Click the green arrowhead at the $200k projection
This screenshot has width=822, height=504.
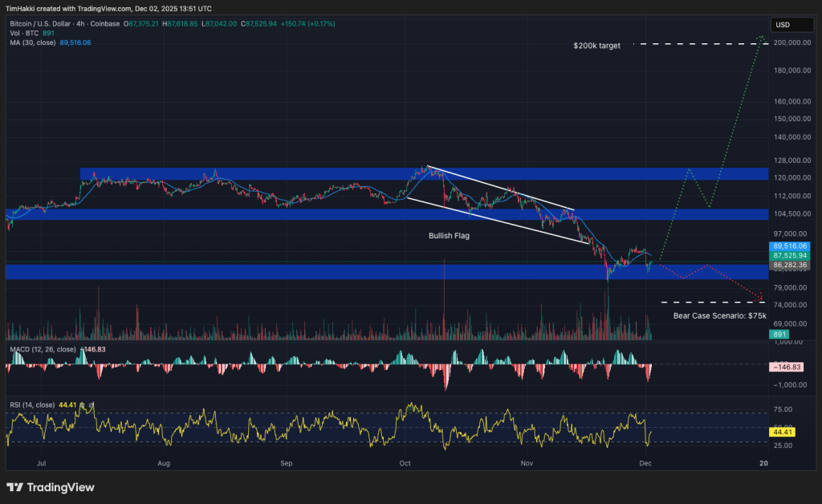pyautogui.click(x=761, y=36)
